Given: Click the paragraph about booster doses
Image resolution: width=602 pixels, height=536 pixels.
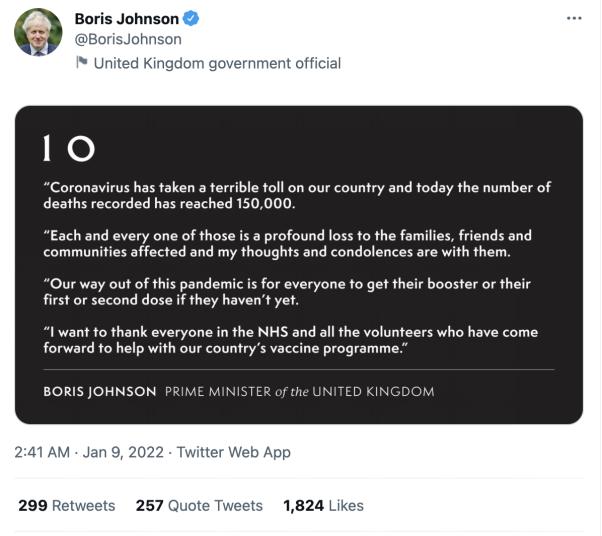Looking at the screenshot, I should pos(286,291).
